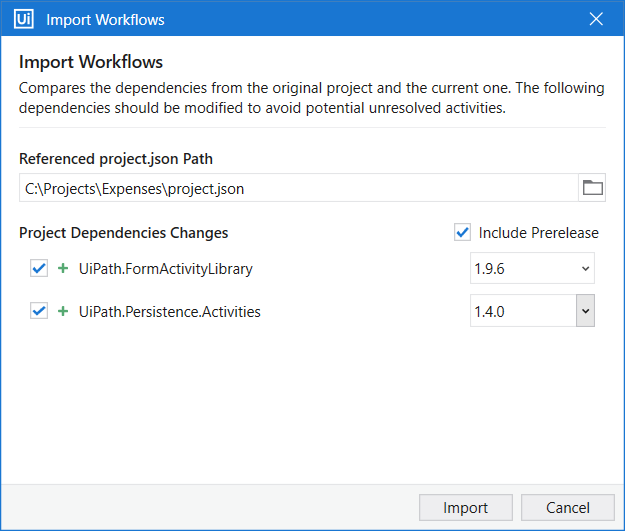Image resolution: width=625 pixels, height=531 pixels.
Task: Uncheck the UiPath.Persistence.Activities dependency checkbox
Action: tap(39, 311)
